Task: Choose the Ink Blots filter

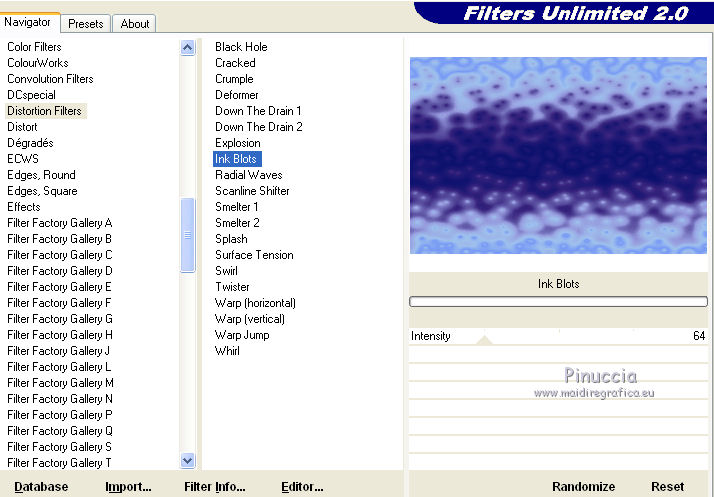Action: [237, 159]
